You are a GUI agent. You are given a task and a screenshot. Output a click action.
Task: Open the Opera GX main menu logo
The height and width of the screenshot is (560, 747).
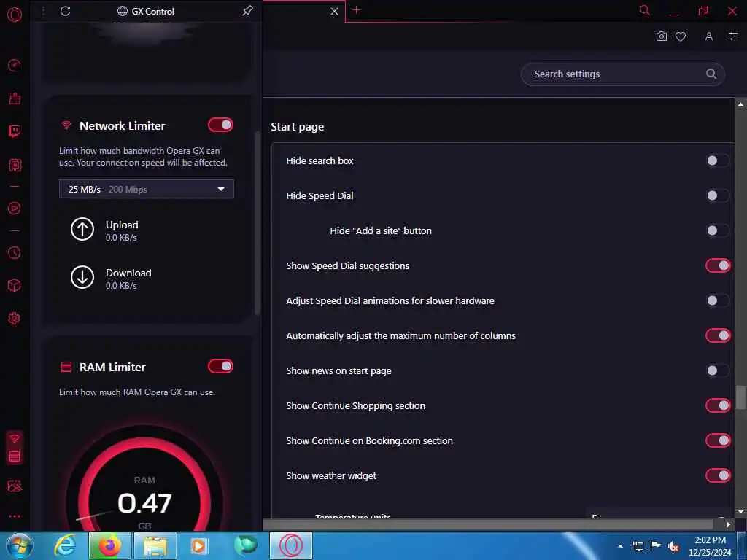(15, 15)
